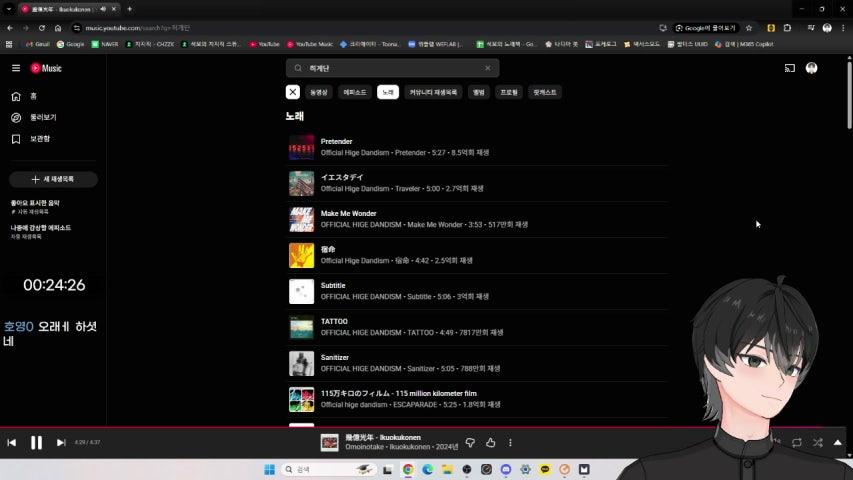Play the Pretender song thumbnail
The height and width of the screenshot is (480, 853).
301,147
